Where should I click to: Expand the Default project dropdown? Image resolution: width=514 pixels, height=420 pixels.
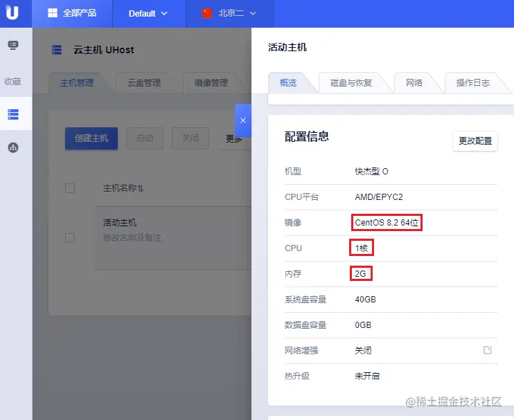(x=148, y=13)
